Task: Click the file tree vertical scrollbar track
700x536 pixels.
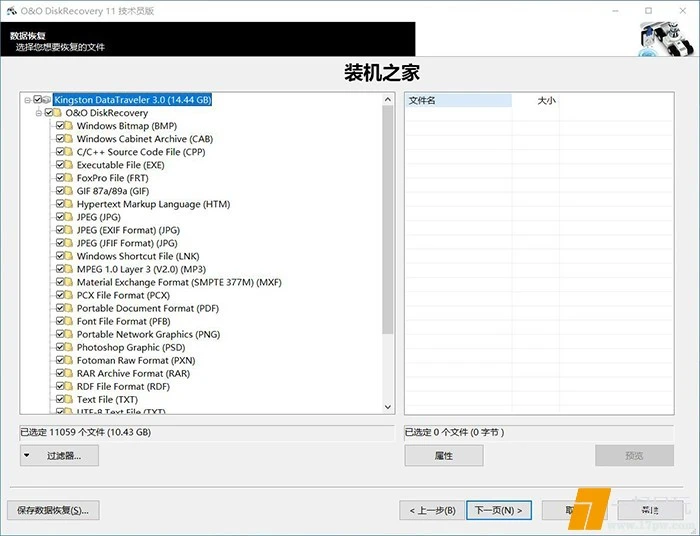Action: click(389, 370)
